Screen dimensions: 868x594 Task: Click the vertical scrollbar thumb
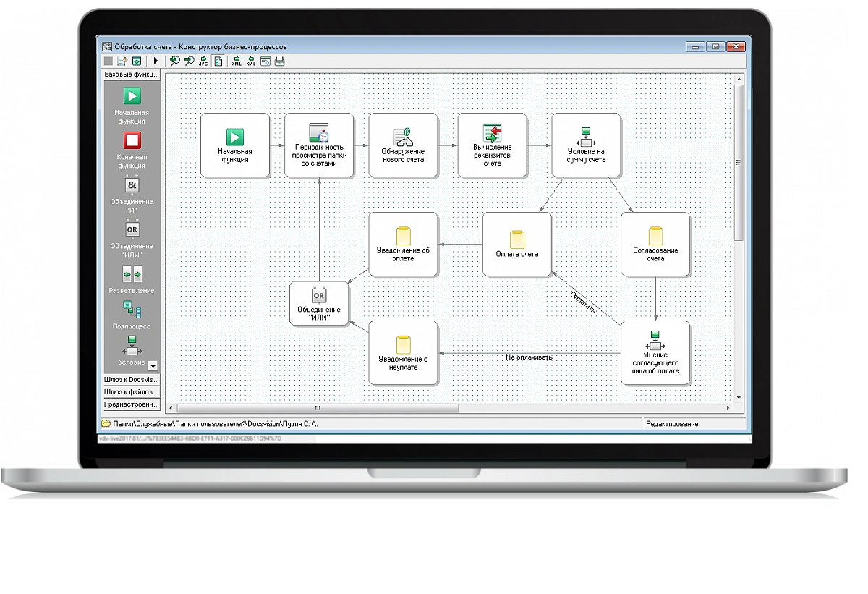point(739,163)
